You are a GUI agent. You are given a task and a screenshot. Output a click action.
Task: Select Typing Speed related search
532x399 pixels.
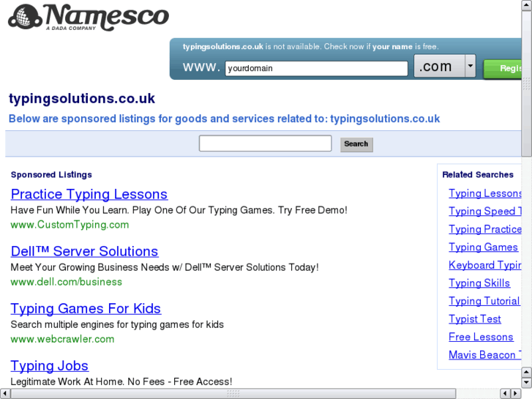tap(485, 212)
